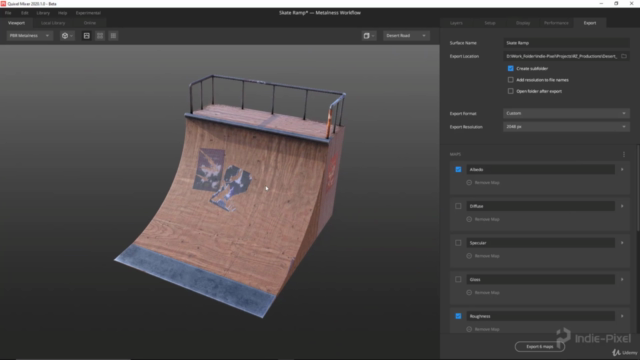The height and width of the screenshot is (360, 640).
Task: Check the Diffuse map checkbox
Action: [x=458, y=206]
